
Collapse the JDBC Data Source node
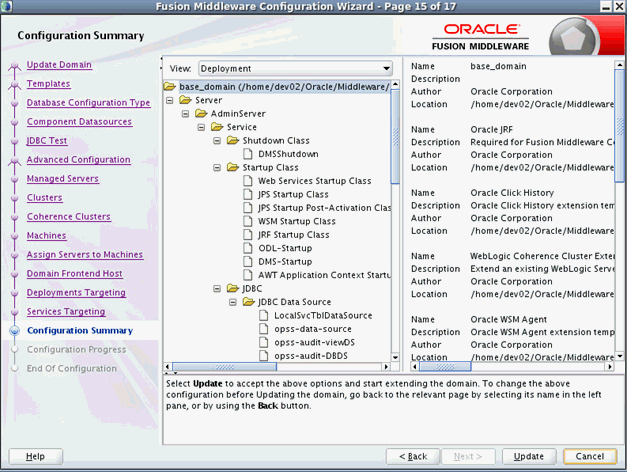pos(233,302)
